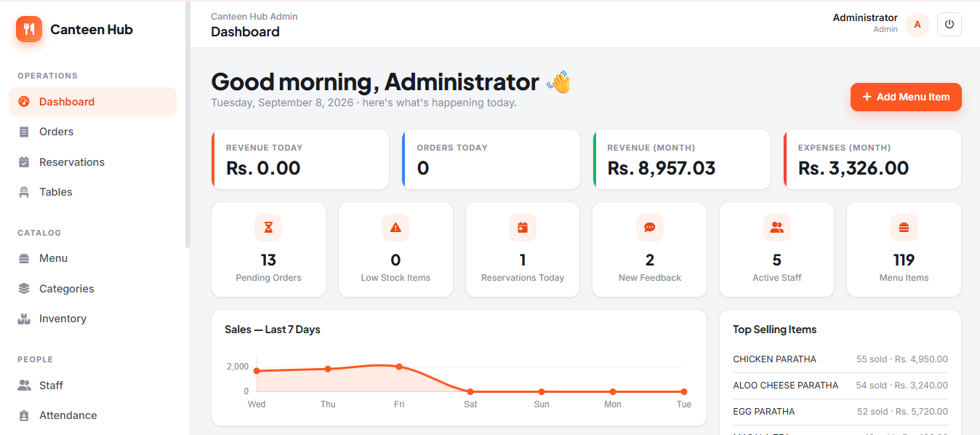This screenshot has height=435, width=980.
Task: Click the chat bubble icon for New Feedback
Action: [x=650, y=228]
